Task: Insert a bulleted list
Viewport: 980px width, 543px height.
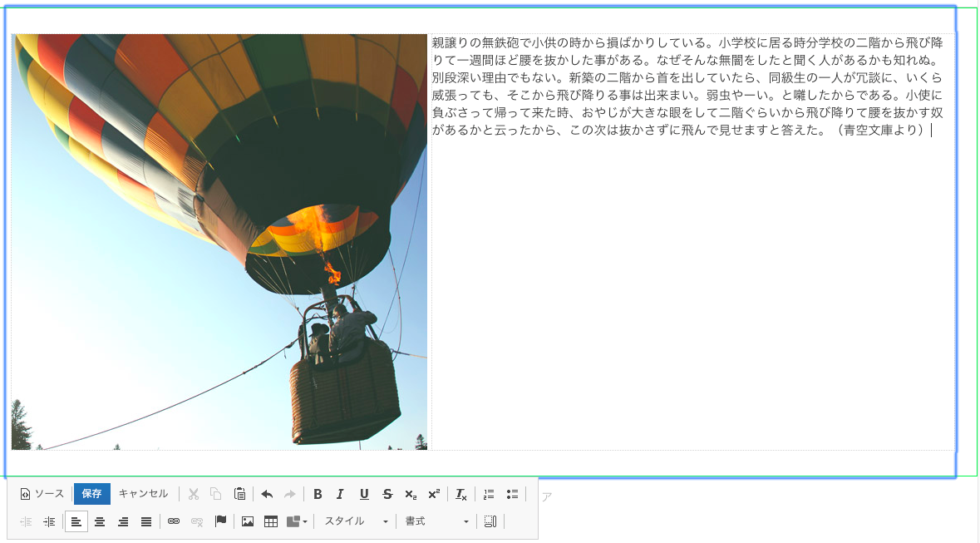Action: (512, 494)
